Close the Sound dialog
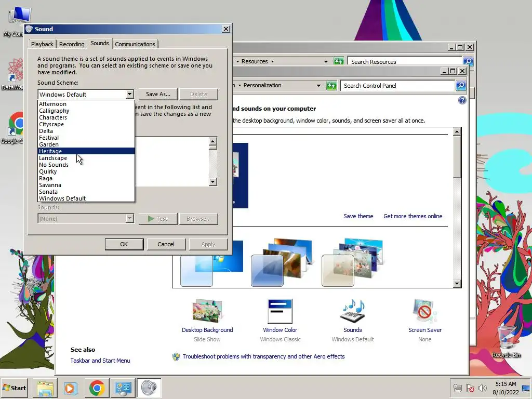 pyautogui.click(x=225, y=29)
